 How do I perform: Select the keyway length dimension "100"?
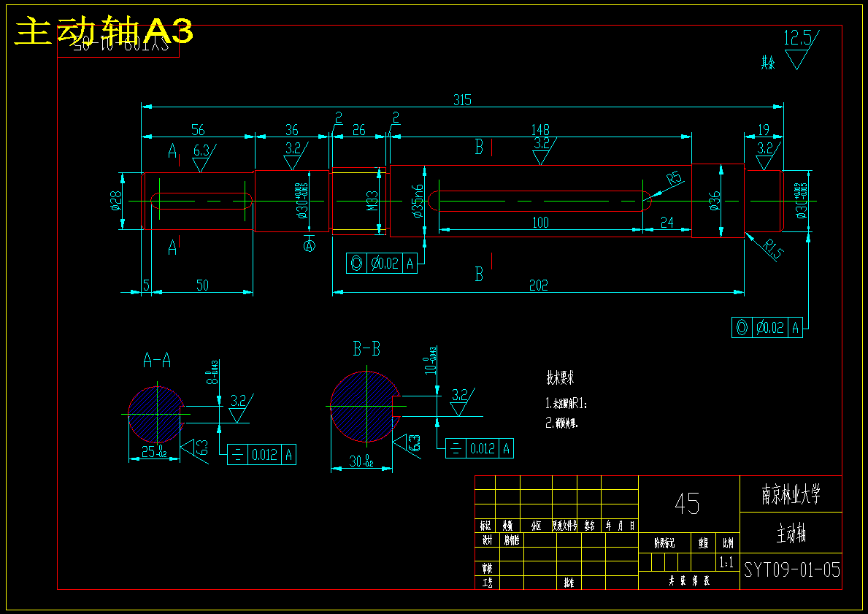[540, 223]
